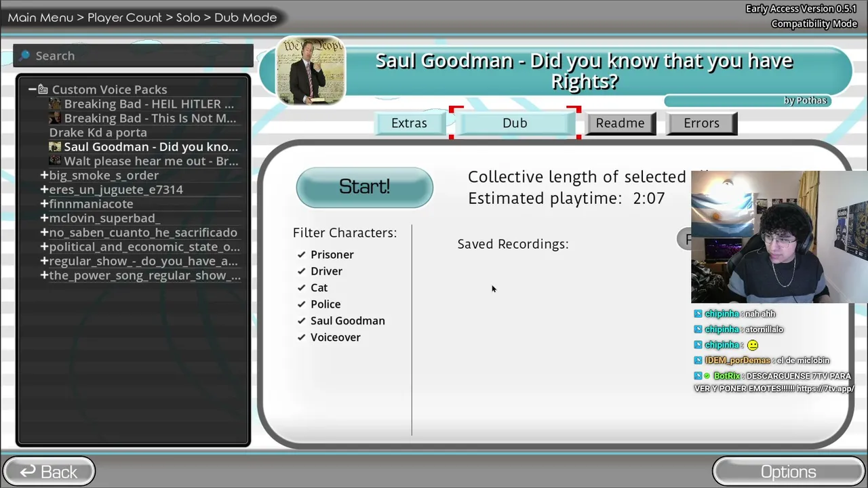This screenshot has width=868, height=488.
Task: Disable the Cat character filter
Action: pyautogui.click(x=301, y=287)
